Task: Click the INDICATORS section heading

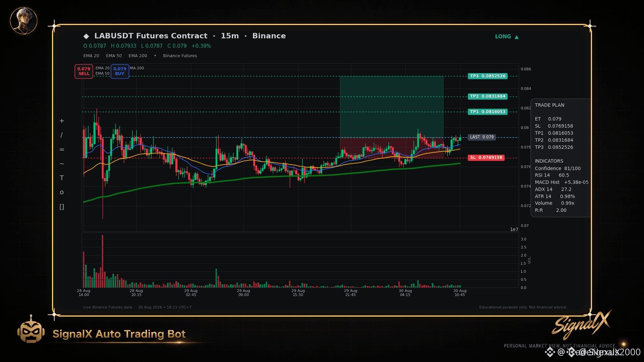Action: [x=549, y=161]
